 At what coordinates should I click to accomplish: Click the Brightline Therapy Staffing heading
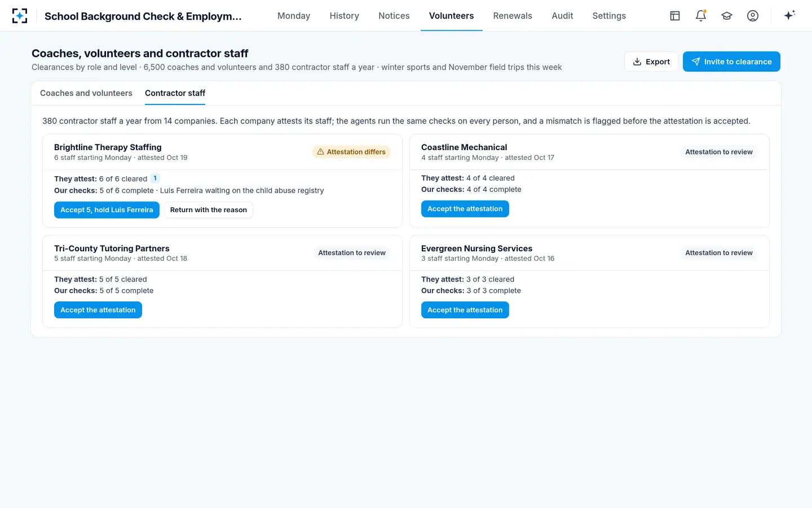108,147
